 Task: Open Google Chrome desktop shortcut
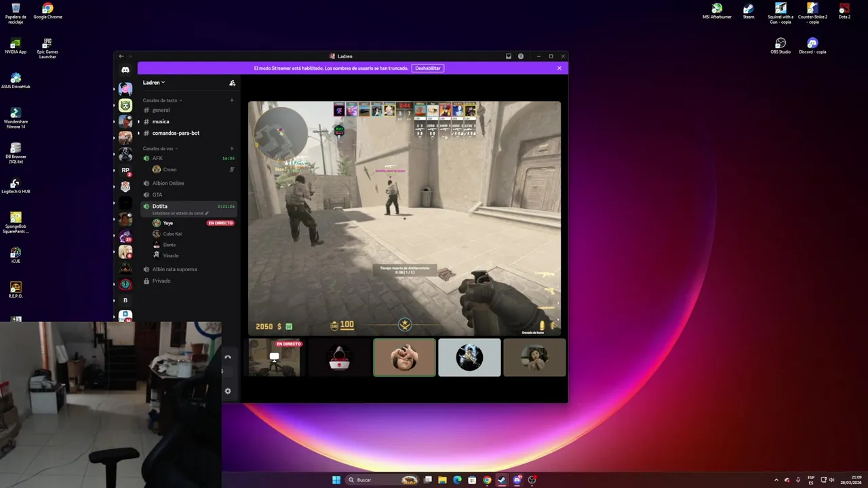47,12
